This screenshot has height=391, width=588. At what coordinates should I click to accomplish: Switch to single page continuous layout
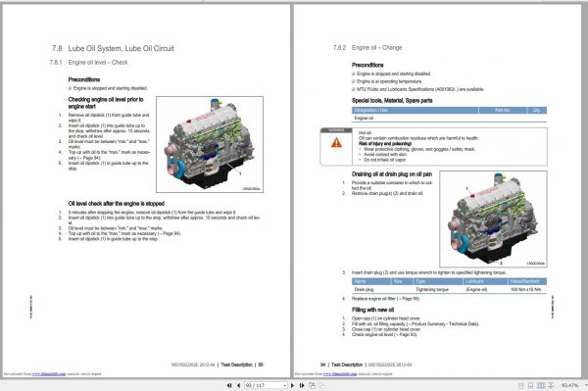530,385
